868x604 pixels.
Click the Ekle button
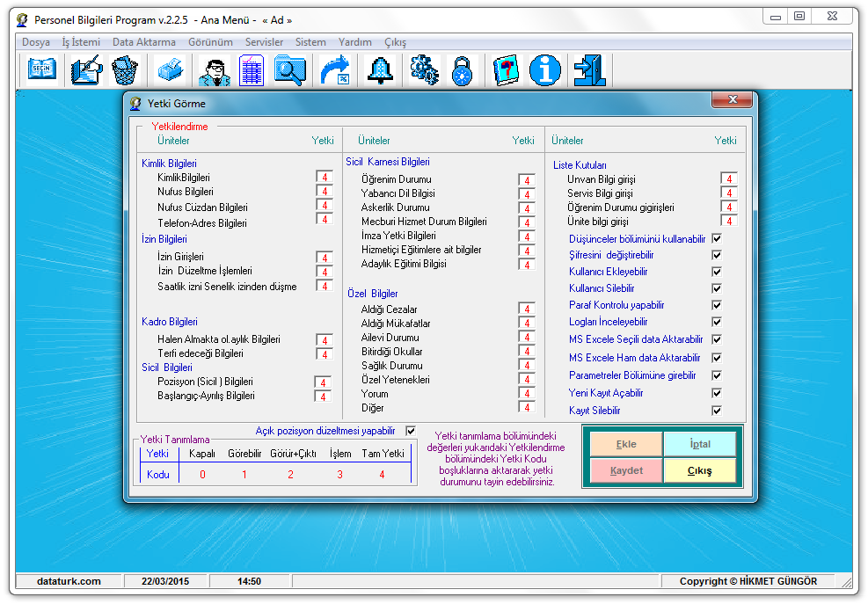tap(626, 444)
